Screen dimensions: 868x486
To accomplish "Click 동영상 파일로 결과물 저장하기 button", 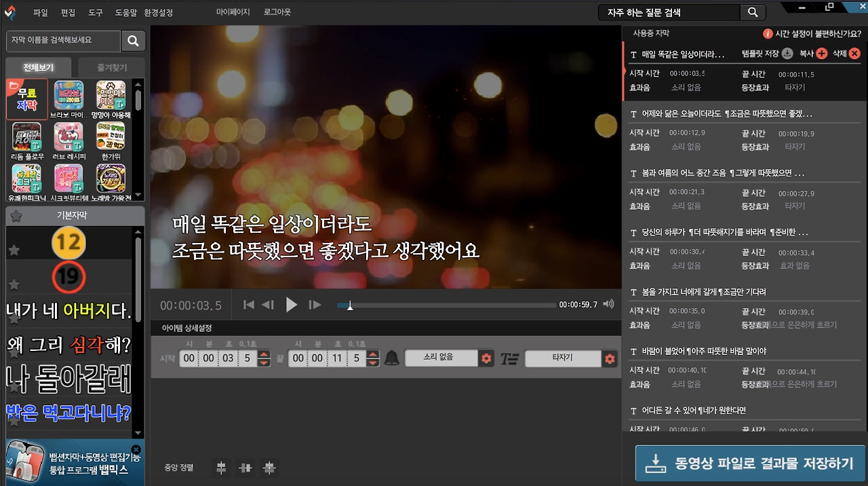I will (x=749, y=464).
